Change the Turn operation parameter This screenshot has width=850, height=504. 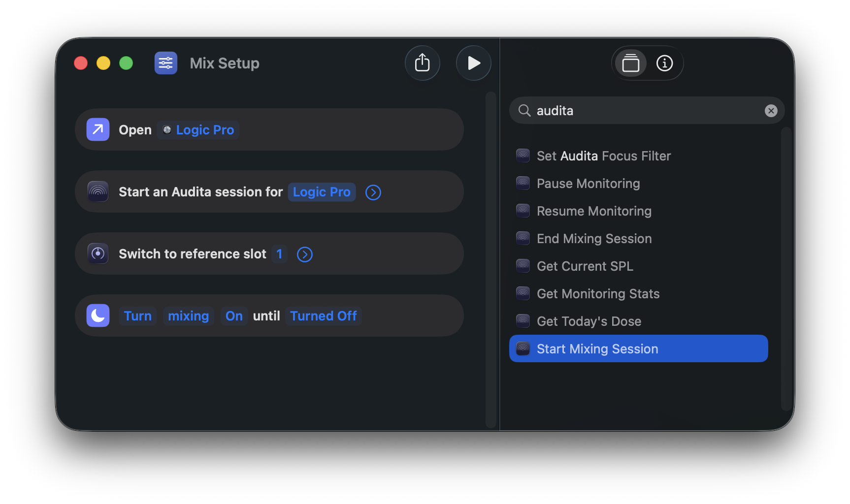pyautogui.click(x=138, y=316)
